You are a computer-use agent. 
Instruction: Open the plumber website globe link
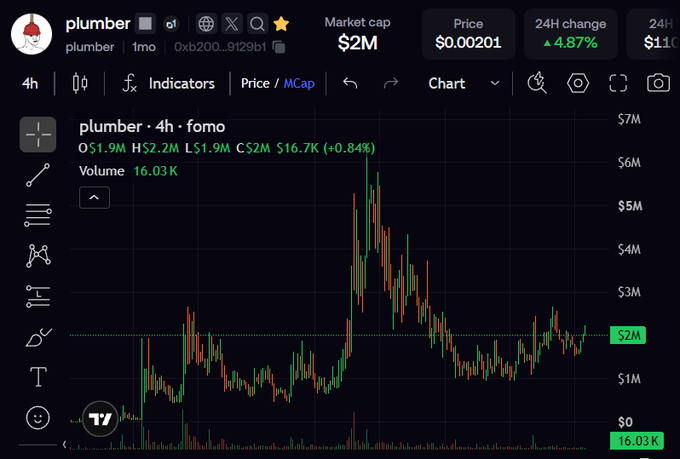click(x=206, y=24)
